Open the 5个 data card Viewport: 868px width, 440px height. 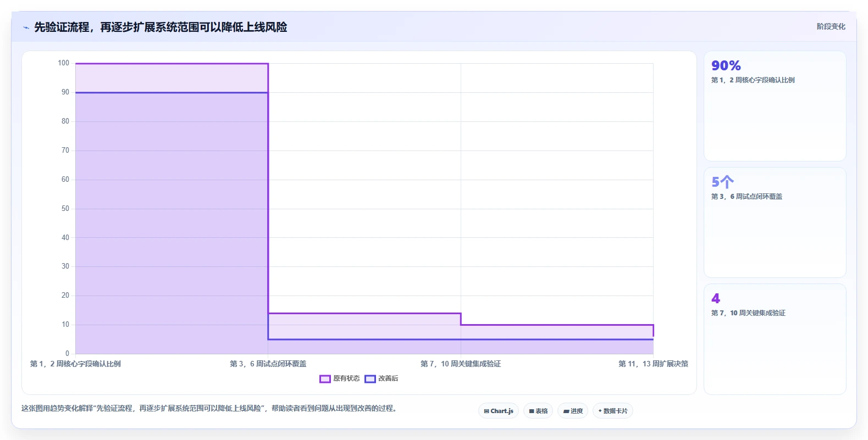pos(775,222)
